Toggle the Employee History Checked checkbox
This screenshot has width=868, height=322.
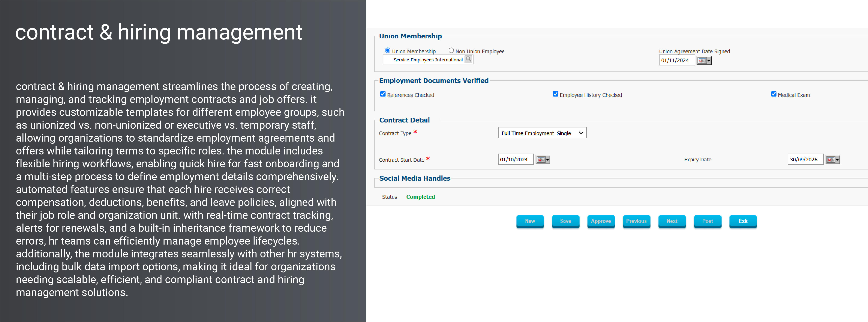[556, 94]
